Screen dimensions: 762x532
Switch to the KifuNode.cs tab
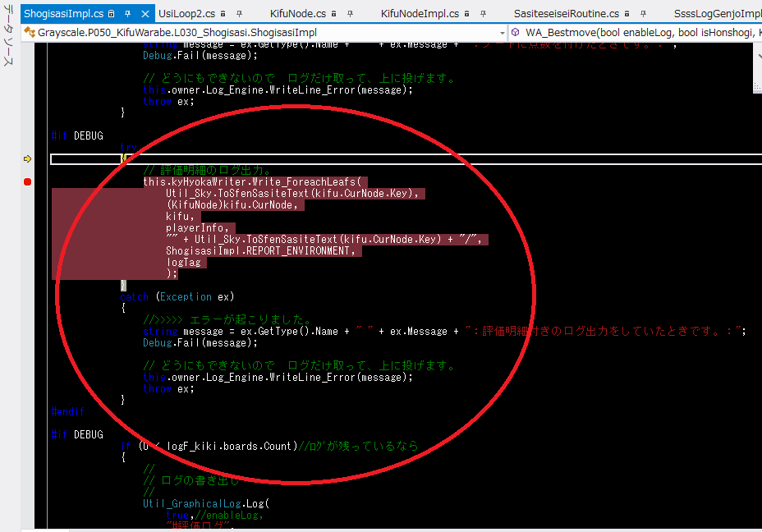[298, 14]
